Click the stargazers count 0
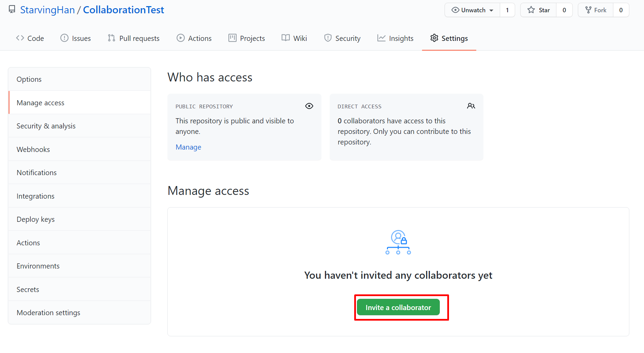Viewport: 644px width, 353px height. pyautogui.click(x=564, y=10)
